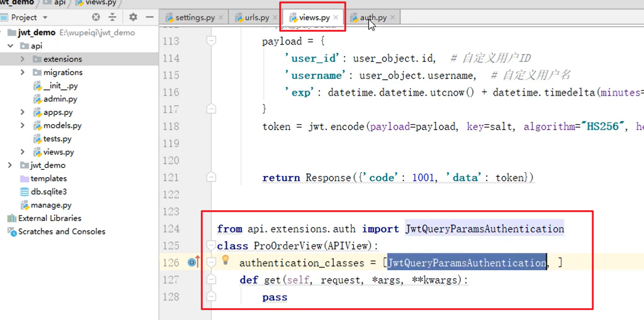Fold the ProOrderView class at line 125
This screenshot has height=320, width=644.
pyautogui.click(x=211, y=246)
